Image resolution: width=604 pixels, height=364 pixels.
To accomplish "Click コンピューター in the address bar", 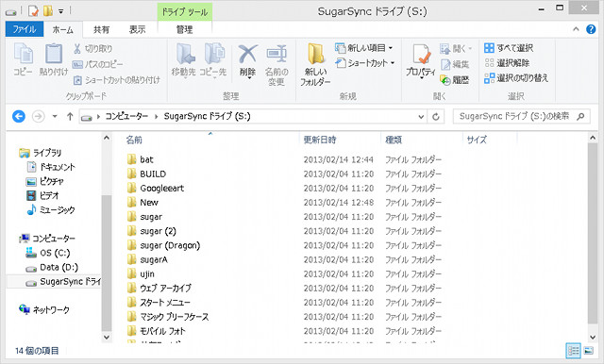I will (x=126, y=116).
